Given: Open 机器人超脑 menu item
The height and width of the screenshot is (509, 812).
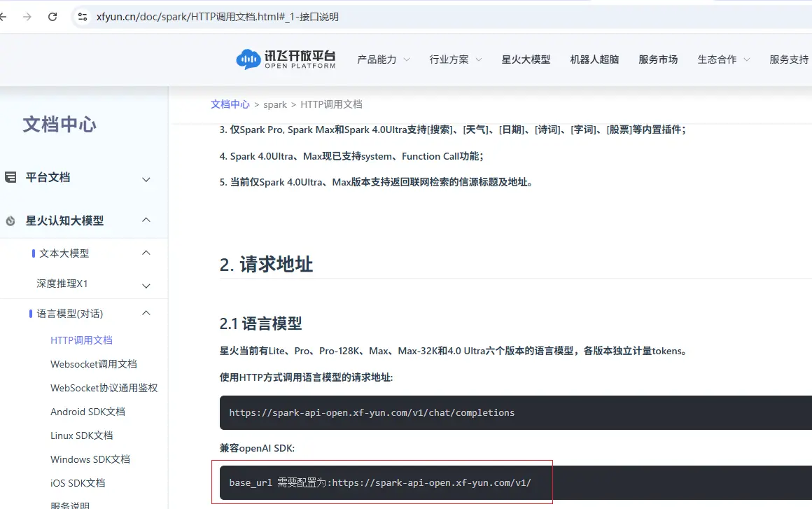Looking at the screenshot, I should tap(594, 60).
